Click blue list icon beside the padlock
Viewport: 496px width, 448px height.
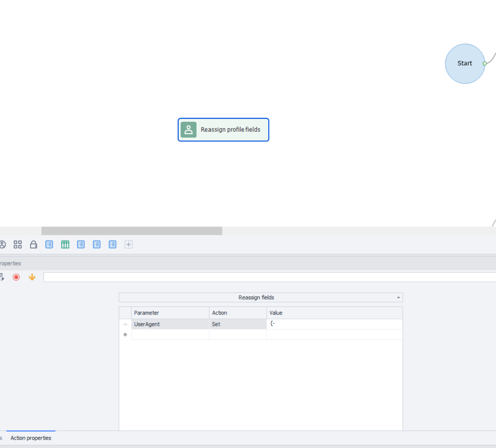tap(49, 245)
